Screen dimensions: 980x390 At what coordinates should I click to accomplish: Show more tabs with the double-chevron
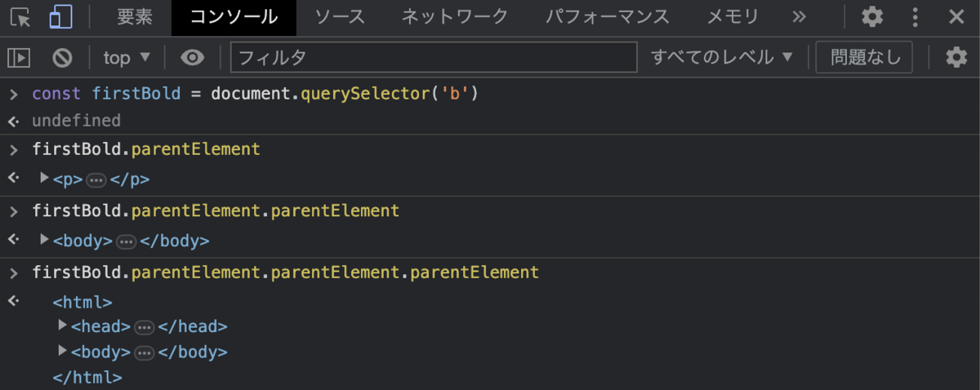[x=800, y=16]
